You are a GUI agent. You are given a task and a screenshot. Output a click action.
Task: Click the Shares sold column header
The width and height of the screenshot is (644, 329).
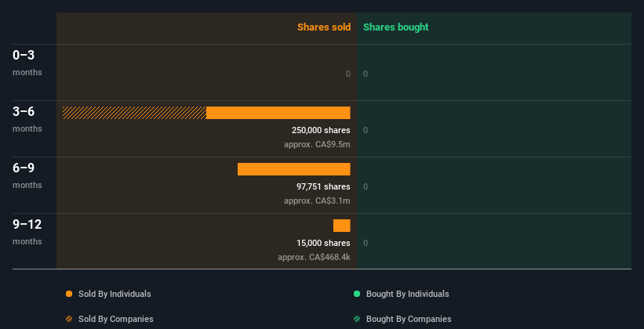pyautogui.click(x=323, y=27)
